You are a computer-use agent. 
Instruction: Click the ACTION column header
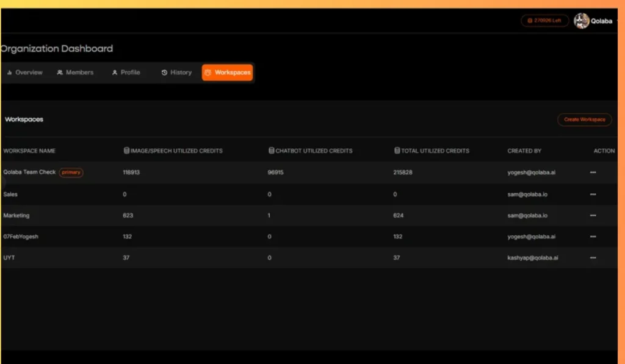(604, 151)
